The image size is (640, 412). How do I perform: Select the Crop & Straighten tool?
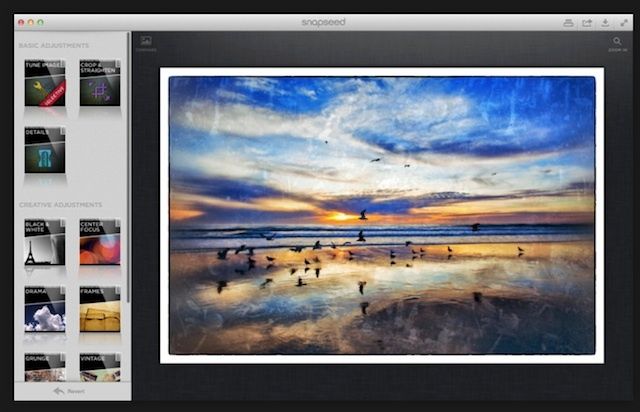[99, 83]
